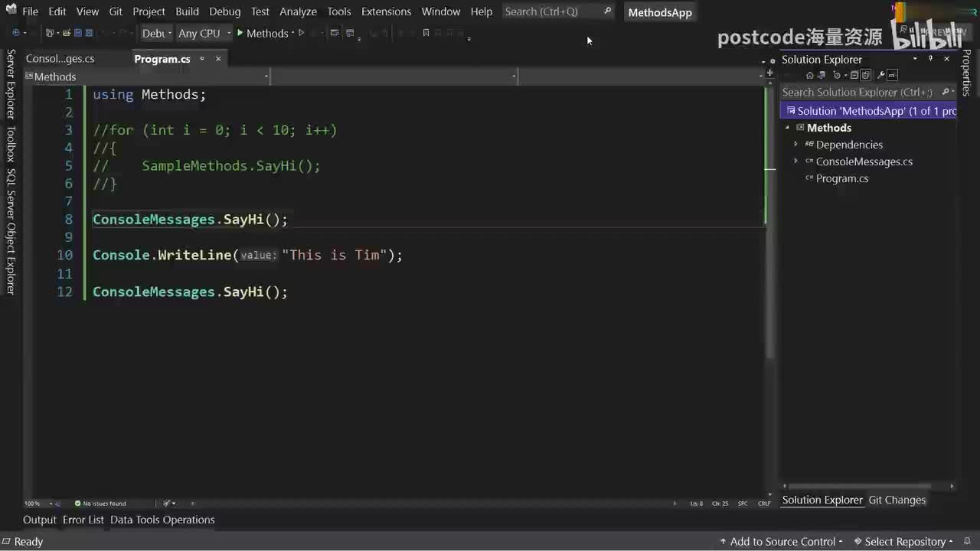Screen dimensions: 980x551
Task: Open the Extensions menu
Action: click(386, 11)
